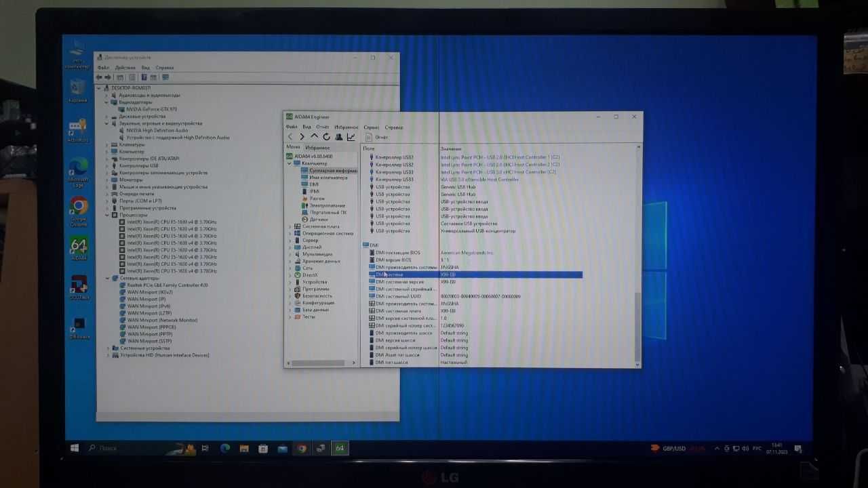Viewport: 868px width, 488px height.
Task: Refresh AIDA64 page with circular arrow
Action: [x=327, y=137]
